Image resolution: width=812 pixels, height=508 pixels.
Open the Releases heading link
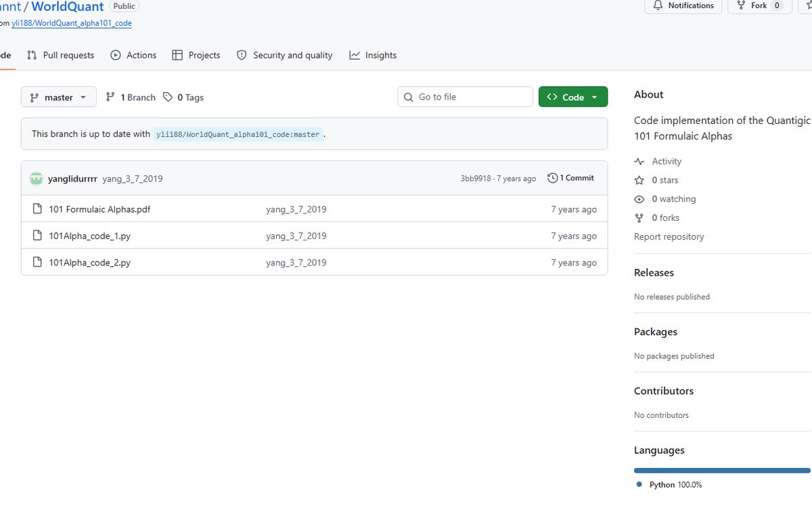click(x=654, y=273)
